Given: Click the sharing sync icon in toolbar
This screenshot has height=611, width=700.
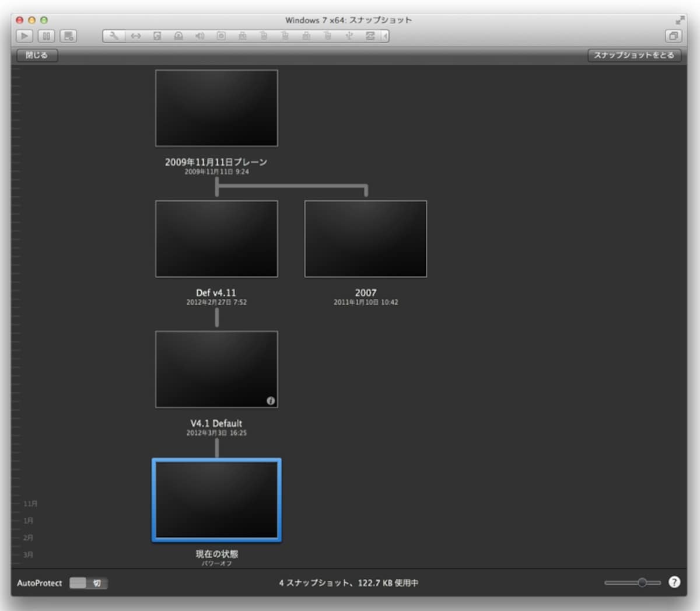Looking at the screenshot, I should 370,36.
